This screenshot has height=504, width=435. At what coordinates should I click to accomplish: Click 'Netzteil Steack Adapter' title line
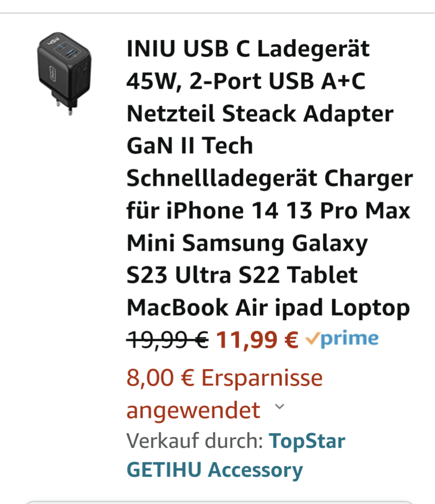tap(260, 114)
